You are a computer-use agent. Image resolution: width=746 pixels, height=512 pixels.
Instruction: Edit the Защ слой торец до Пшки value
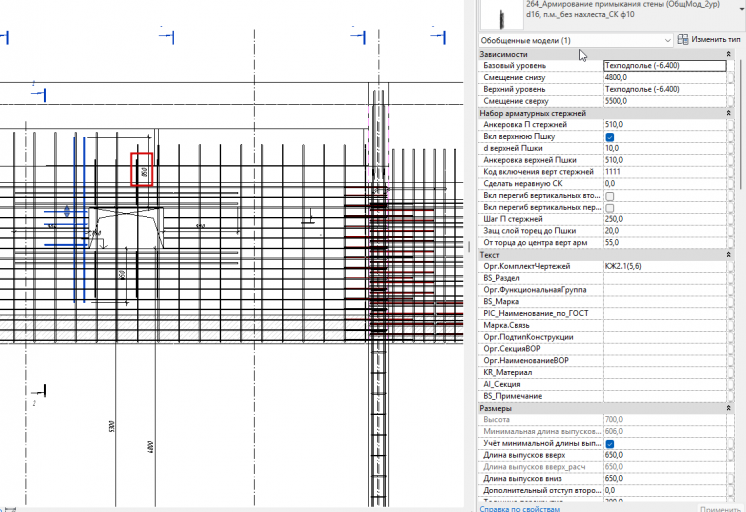(x=665, y=231)
